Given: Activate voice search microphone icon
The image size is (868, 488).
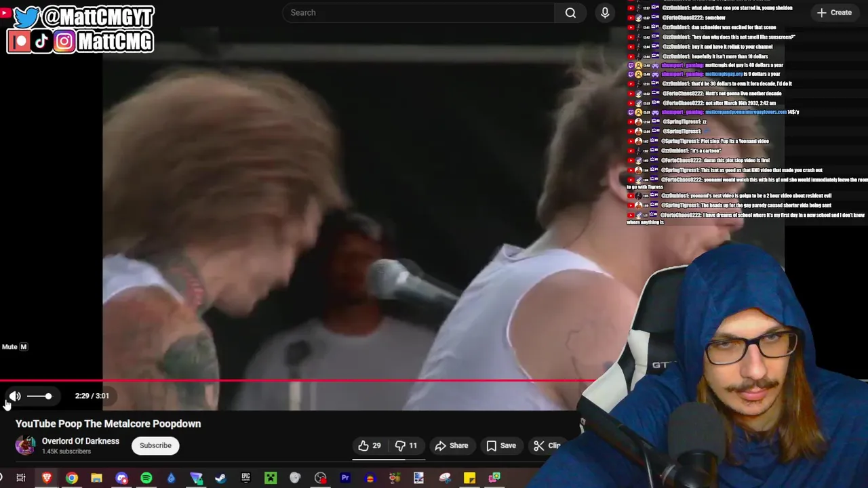Looking at the screenshot, I should point(605,12).
